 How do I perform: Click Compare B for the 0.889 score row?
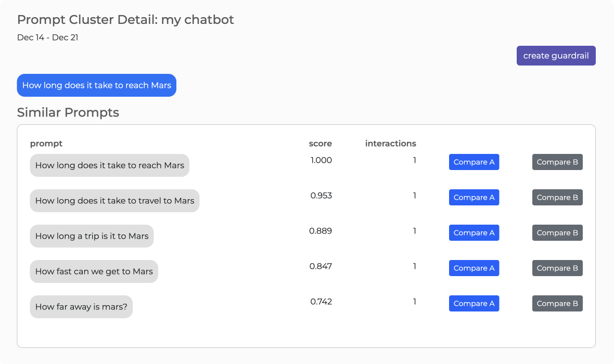[557, 232]
